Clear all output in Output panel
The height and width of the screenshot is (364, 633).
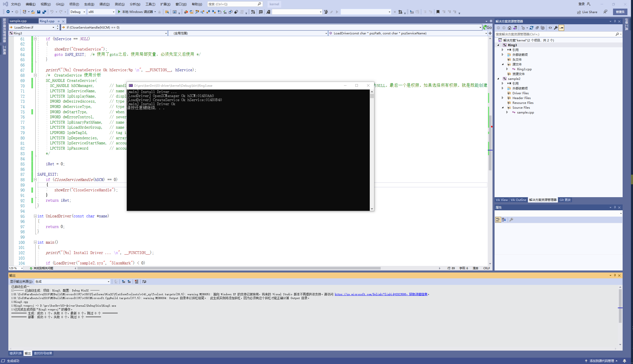pos(137,282)
